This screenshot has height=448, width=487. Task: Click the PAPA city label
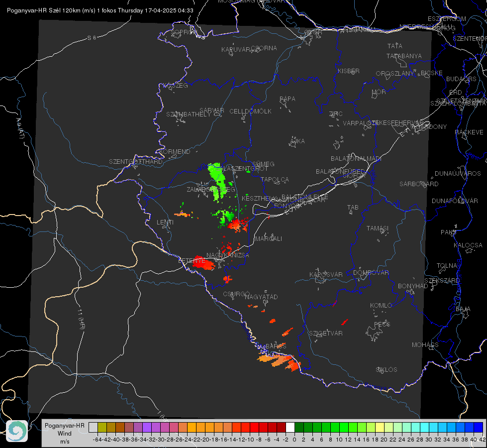288,99
